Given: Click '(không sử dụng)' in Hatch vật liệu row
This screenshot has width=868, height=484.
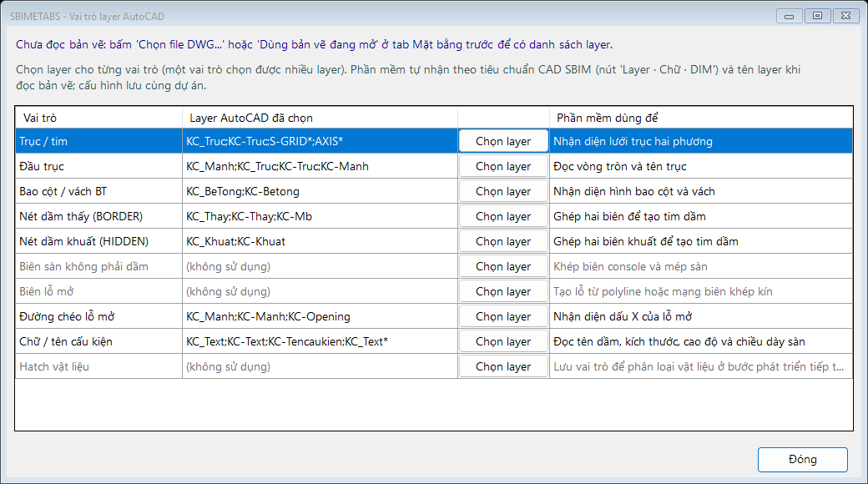Looking at the screenshot, I should tap(320, 366).
